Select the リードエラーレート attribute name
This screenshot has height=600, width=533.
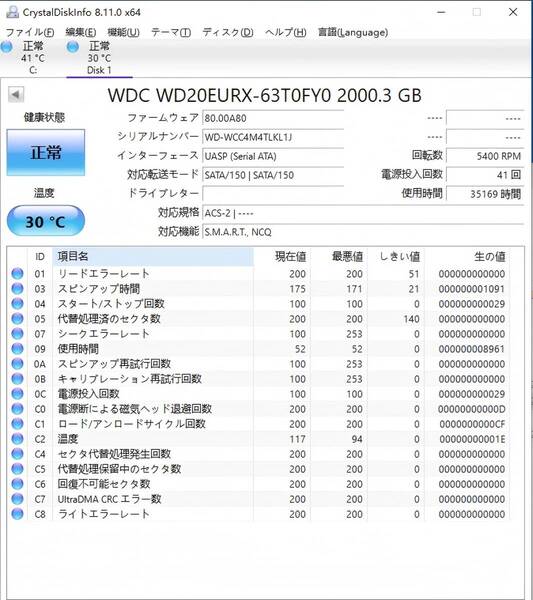coord(103,274)
